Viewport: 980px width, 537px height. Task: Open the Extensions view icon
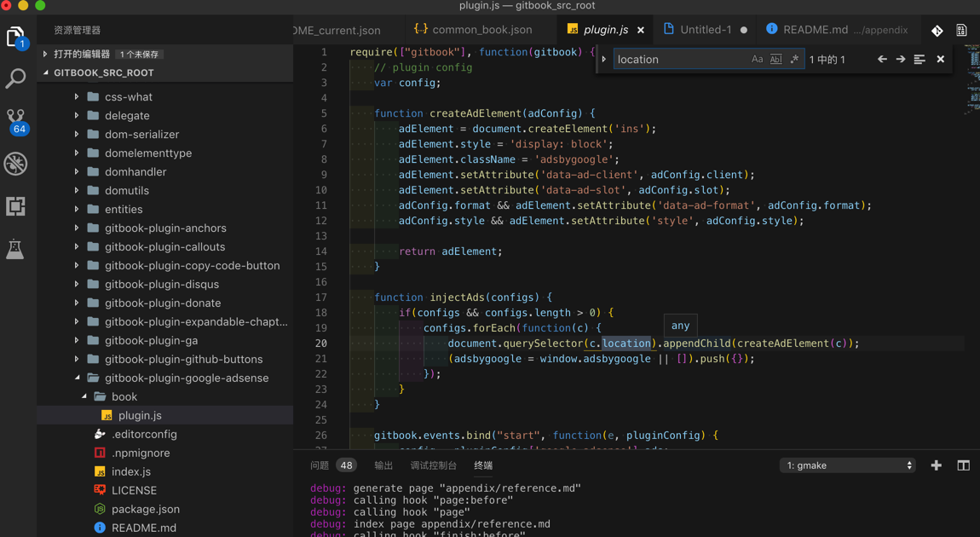(x=15, y=206)
